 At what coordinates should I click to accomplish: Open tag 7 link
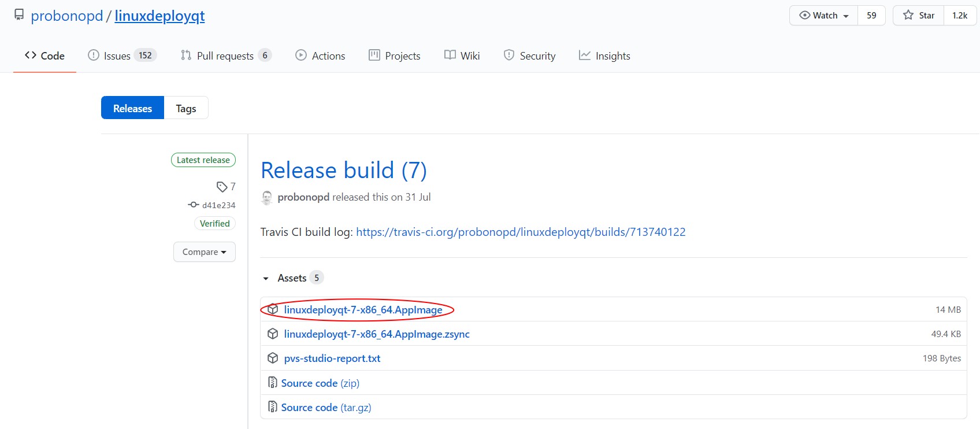pyautogui.click(x=233, y=186)
